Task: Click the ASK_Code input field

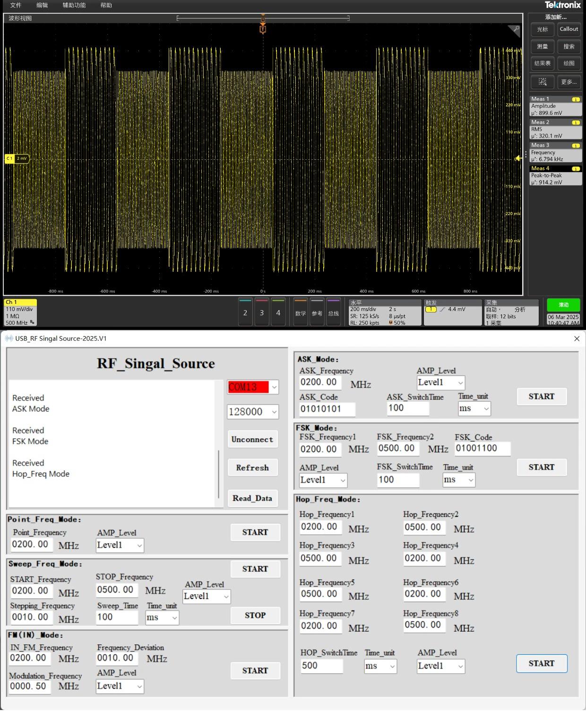Action: 327,409
